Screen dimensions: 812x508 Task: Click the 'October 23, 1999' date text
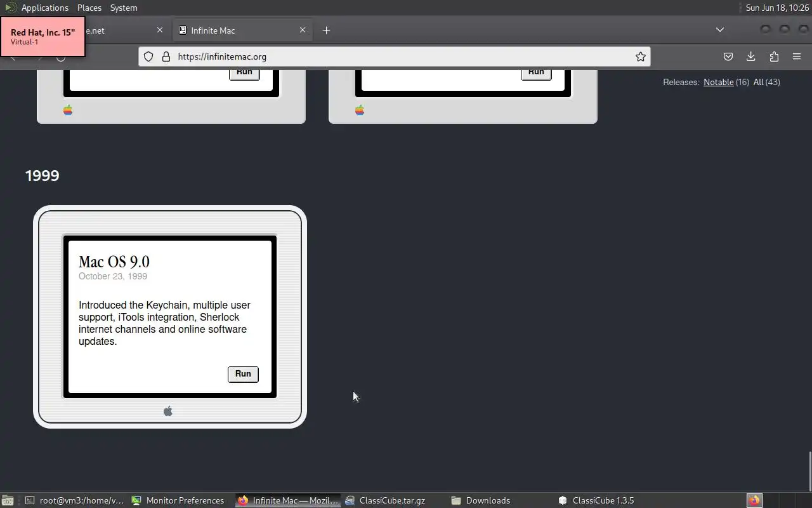[113, 276]
